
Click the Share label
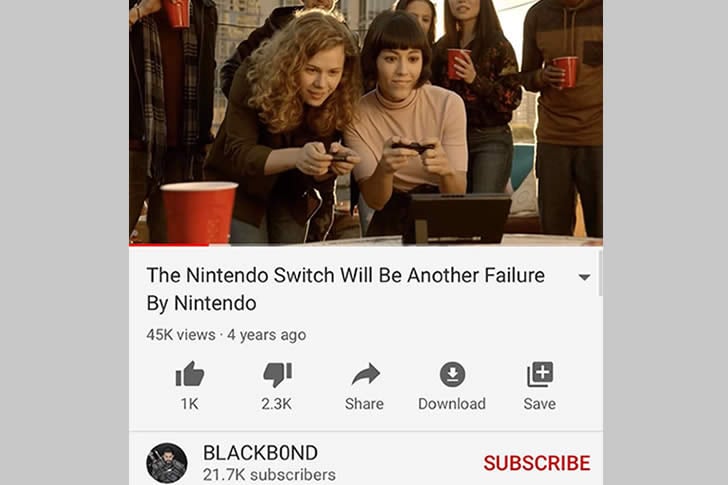coord(364,404)
